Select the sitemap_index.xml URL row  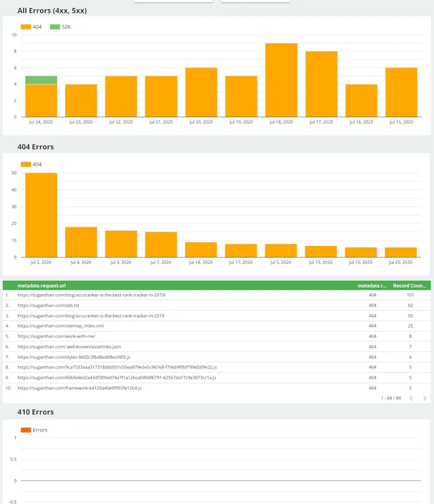point(61,326)
